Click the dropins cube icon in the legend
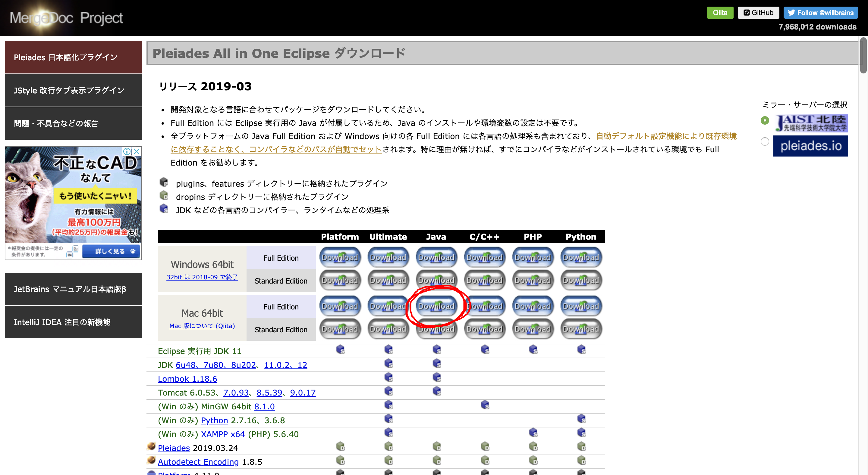Image resolution: width=868 pixels, height=475 pixels. click(x=164, y=196)
